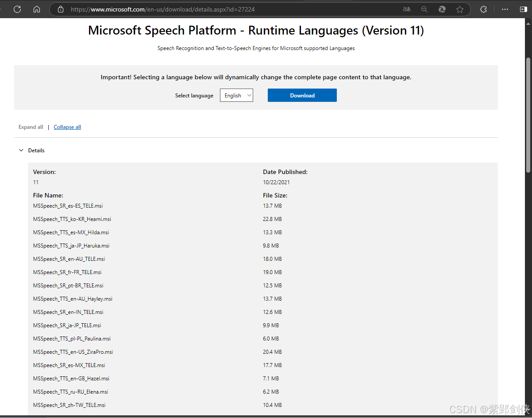Screen dimensions: 532x418
Task: Select MSSpeech_TTS_en-AU_Hayley.msi file name
Action: (73, 299)
